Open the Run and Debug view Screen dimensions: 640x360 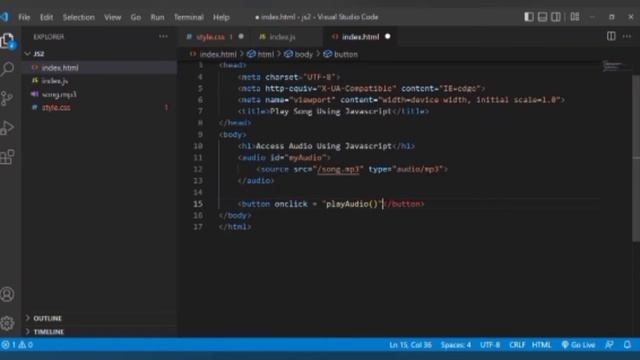pos(7,128)
